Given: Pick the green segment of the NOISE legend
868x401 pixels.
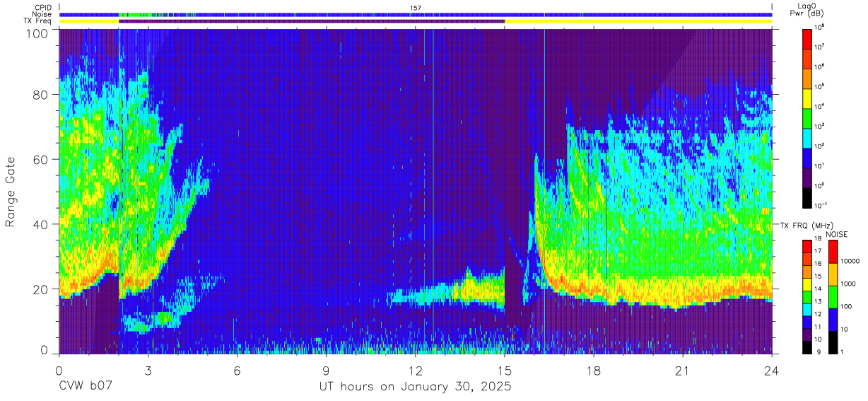Looking at the screenshot, I should coord(833,297).
